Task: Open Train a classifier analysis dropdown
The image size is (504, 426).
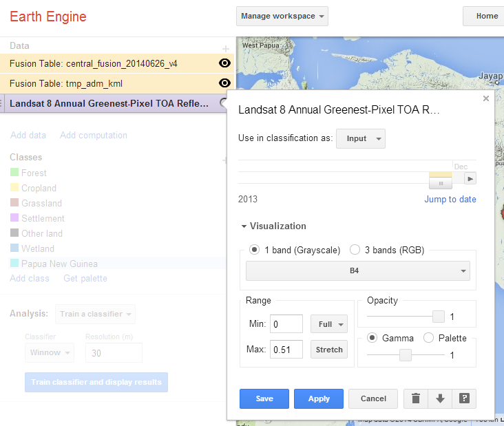Action: point(95,314)
